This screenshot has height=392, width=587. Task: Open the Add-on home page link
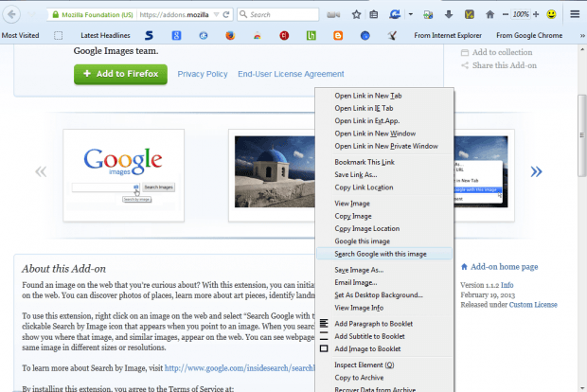coord(504,267)
